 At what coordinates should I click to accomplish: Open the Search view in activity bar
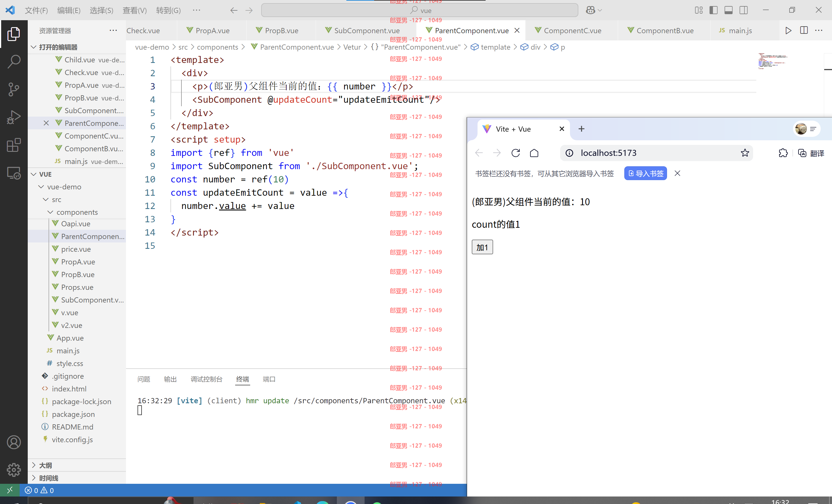tap(14, 61)
